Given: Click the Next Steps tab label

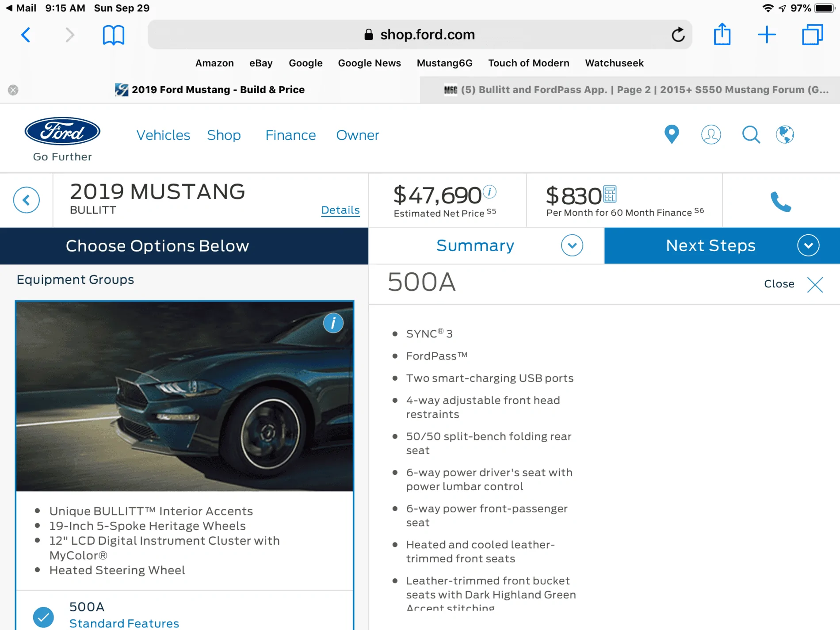Looking at the screenshot, I should point(711,245).
